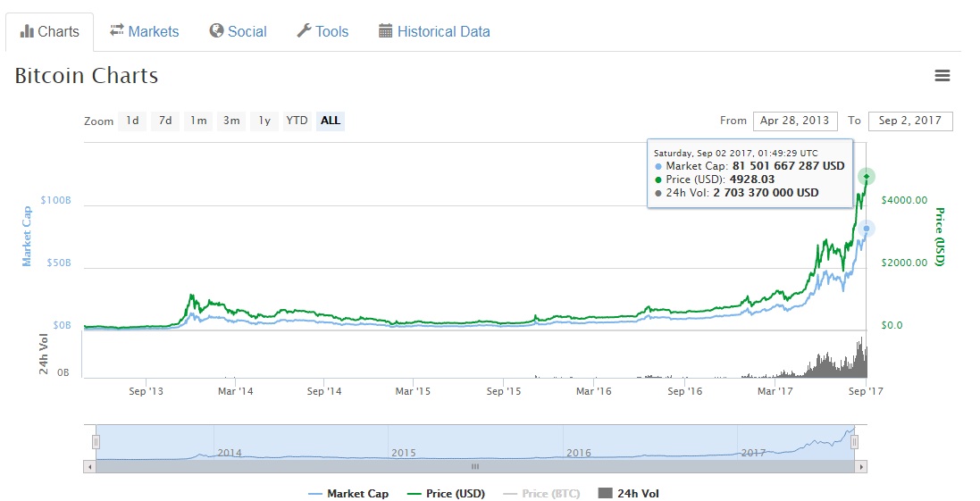Click the blue market cap data point marker
980x501 pixels.
866,229
